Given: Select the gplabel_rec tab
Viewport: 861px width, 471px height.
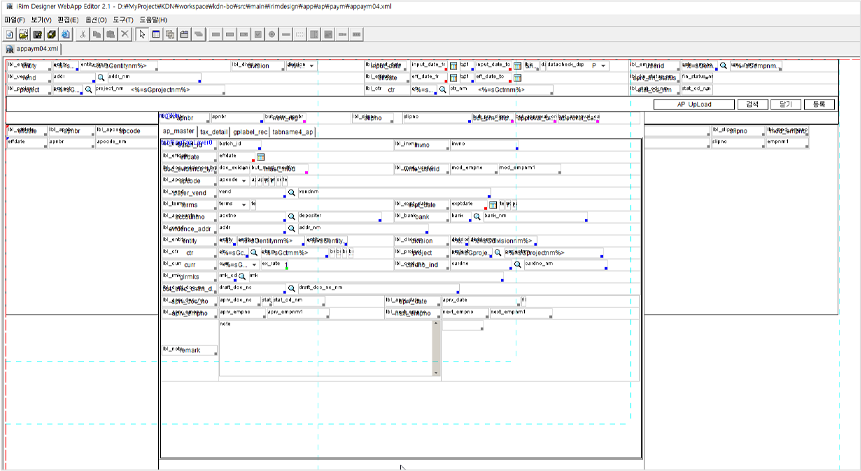Looking at the screenshot, I should coord(250,132).
